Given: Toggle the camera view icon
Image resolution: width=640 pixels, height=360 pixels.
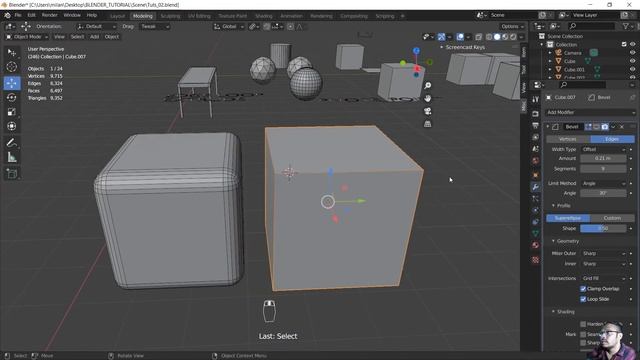Looking at the screenshot, I should 427,111.
